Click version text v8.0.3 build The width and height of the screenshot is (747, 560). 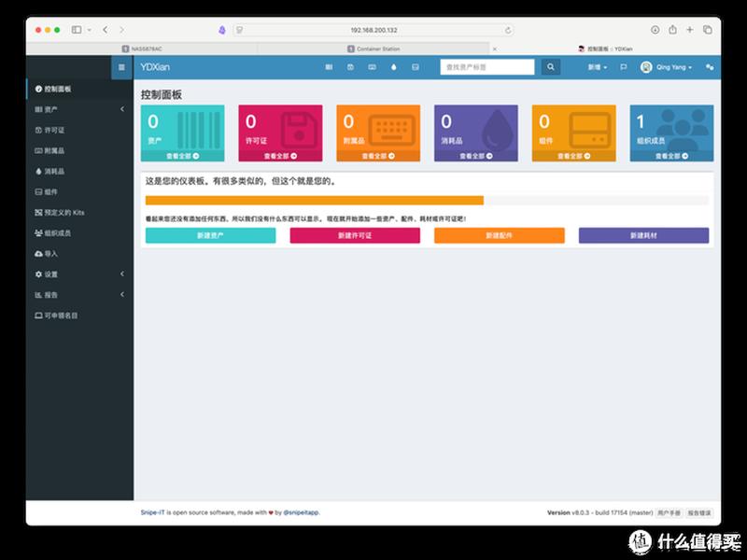tap(600, 512)
